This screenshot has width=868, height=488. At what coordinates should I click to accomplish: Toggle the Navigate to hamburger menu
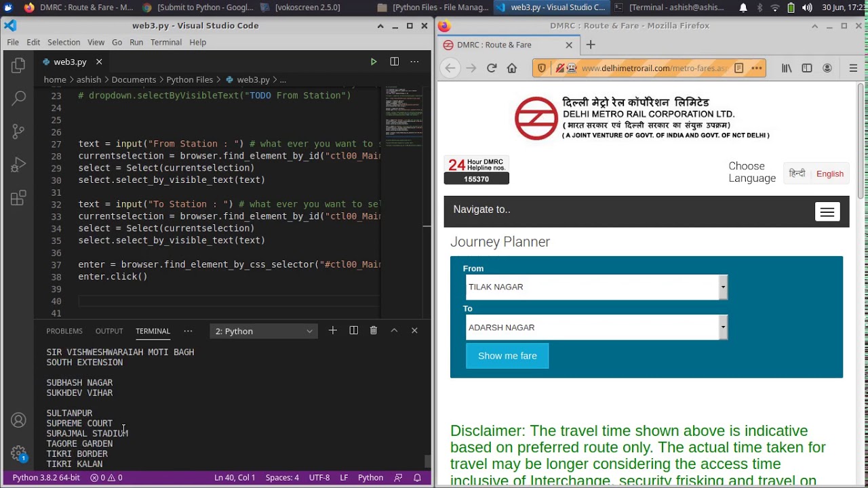click(827, 212)
